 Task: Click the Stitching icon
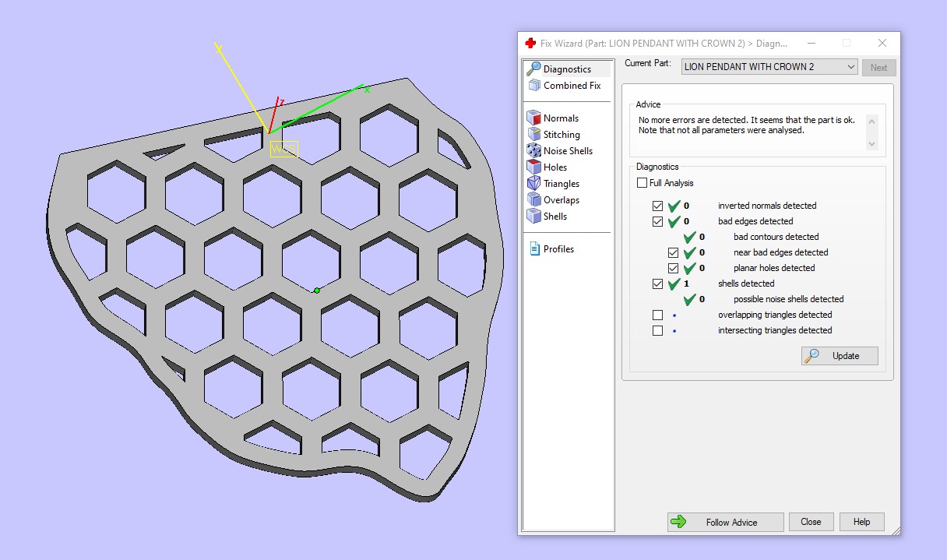click(533, 135)
